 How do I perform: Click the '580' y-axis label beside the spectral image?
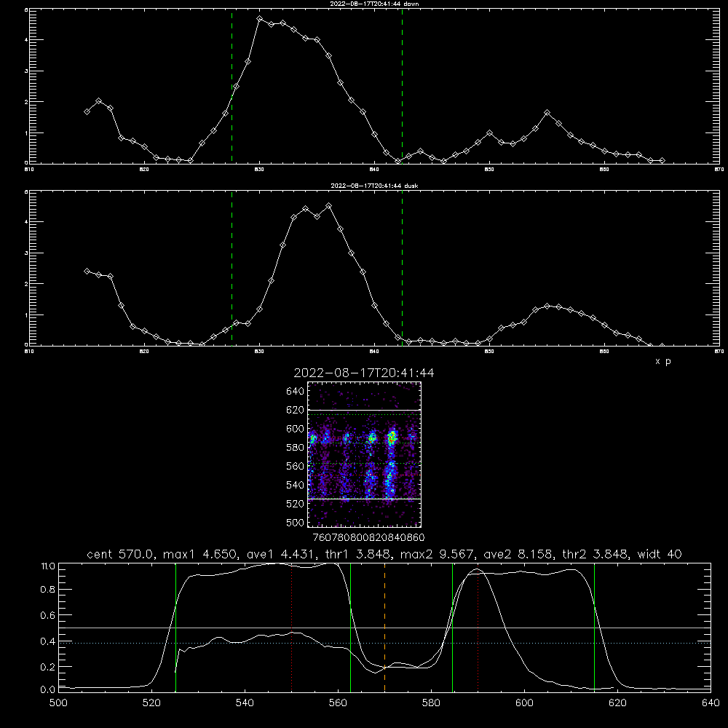pyautogui.click(x=295, y=448)
